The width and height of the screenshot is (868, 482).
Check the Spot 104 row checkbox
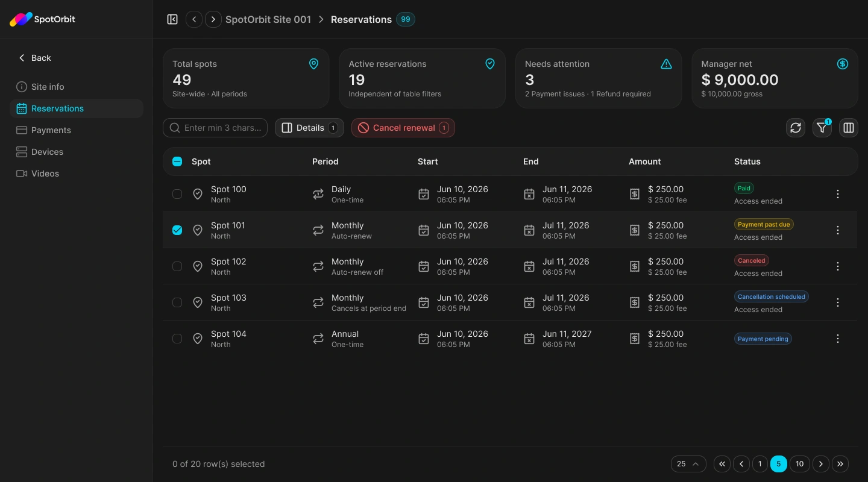(177, 339)
